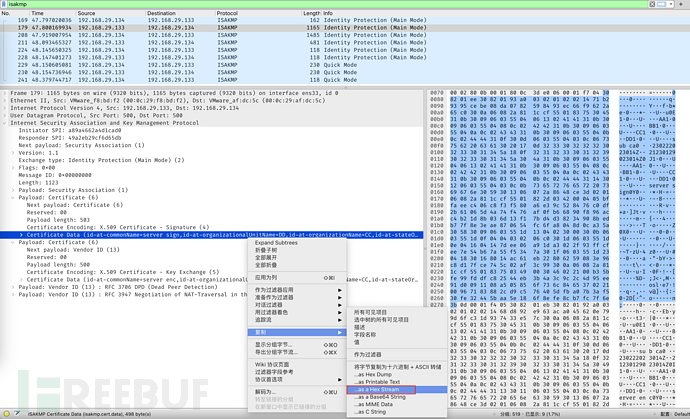
Task: Open Wiki 协议页面 from context menu
Action: (297, 365)
